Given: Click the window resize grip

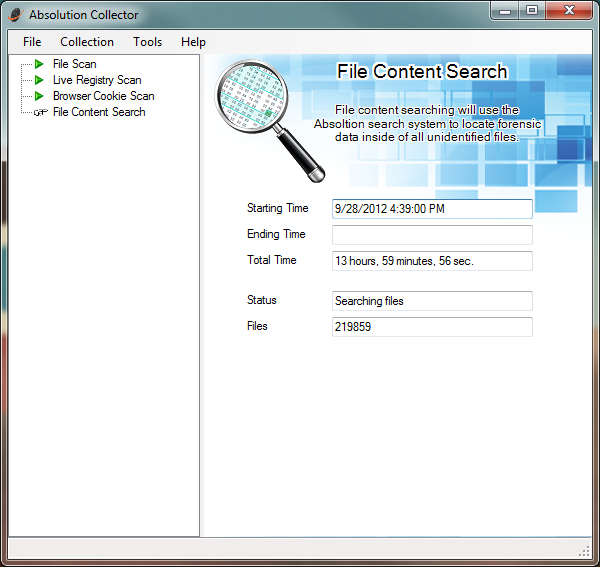Looking at the screenshot, I should tap(584, 551).
